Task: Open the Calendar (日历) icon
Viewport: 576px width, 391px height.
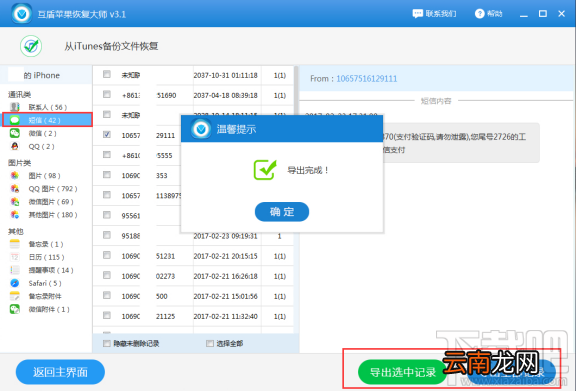Action: (15, 257)
